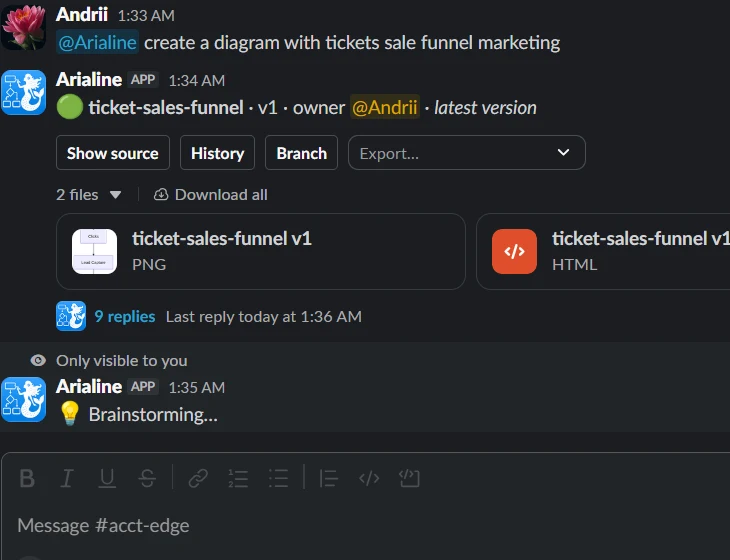Toggle strikethrough formatting in composer toolbar
The height and width of the screenshot is (560, 730).
pos(147,478)
